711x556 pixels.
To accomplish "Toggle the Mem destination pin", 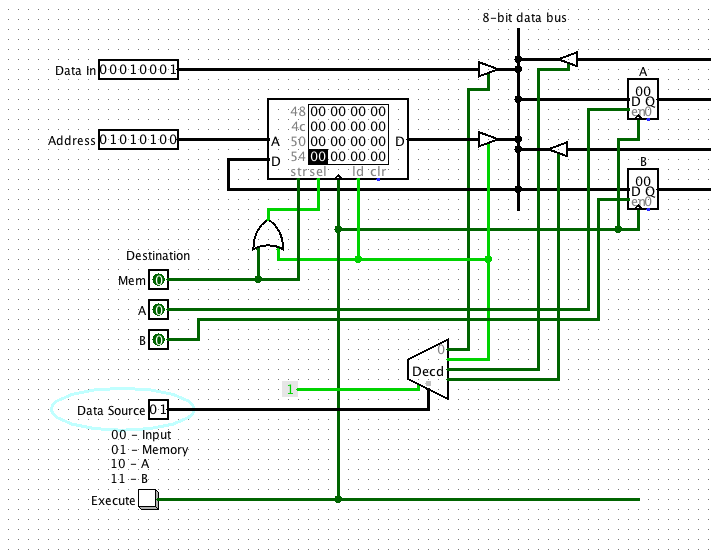I will [158, 280].
